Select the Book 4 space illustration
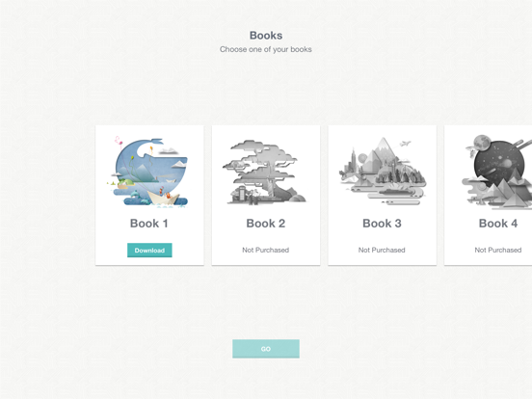 tap(497, 171)
